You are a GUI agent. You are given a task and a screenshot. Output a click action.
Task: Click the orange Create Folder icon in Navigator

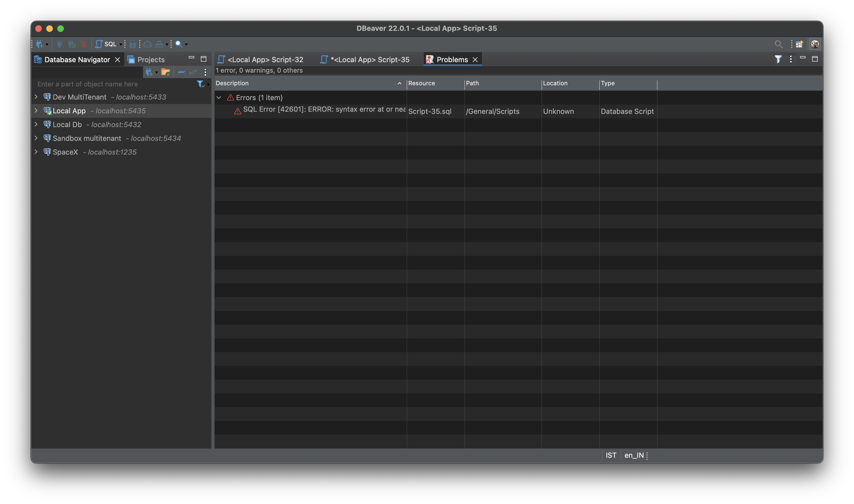coord(166,72)
